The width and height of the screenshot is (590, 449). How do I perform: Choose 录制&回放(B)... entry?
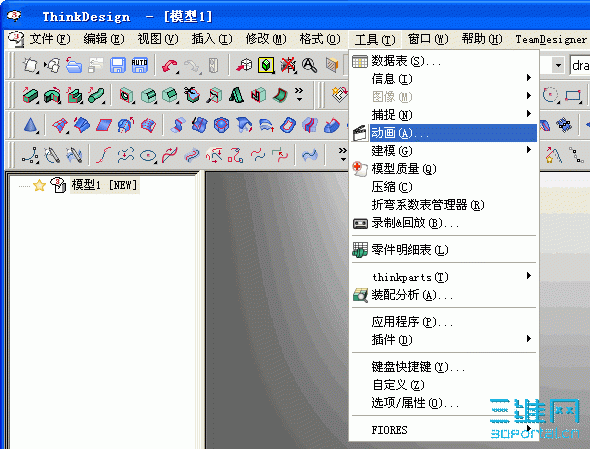point(444,223)
